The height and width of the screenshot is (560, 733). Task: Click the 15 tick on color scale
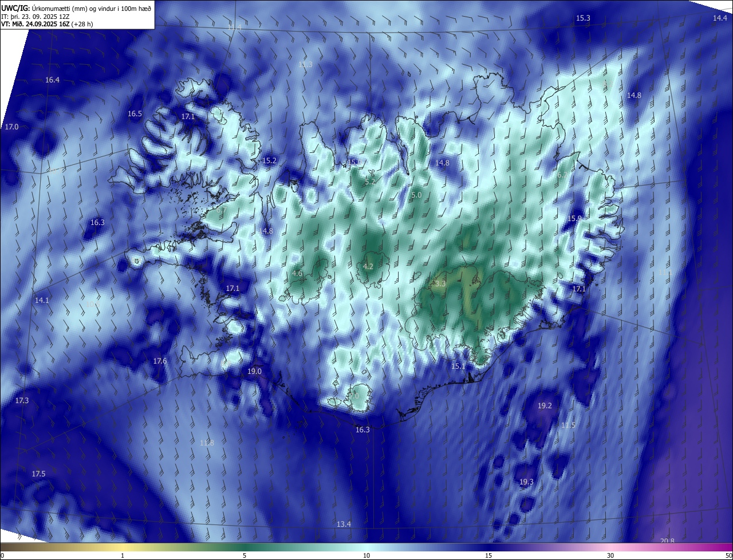click(x=488, y=555)
